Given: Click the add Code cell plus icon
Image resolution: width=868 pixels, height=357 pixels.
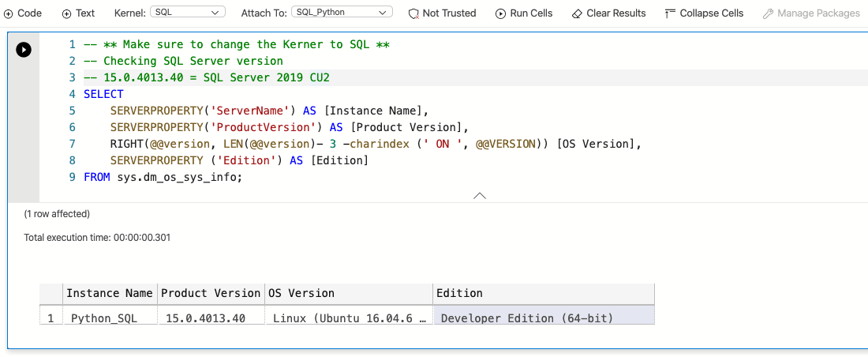Looking at the screenshot, I should click(9, 13).
